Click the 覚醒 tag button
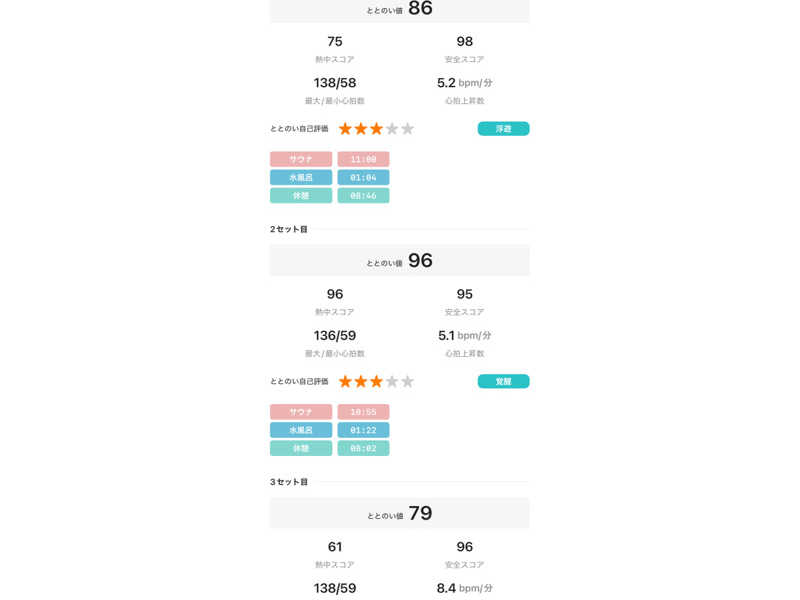The width and height of the screenshot is (800, 600). [x=503, y=381]
